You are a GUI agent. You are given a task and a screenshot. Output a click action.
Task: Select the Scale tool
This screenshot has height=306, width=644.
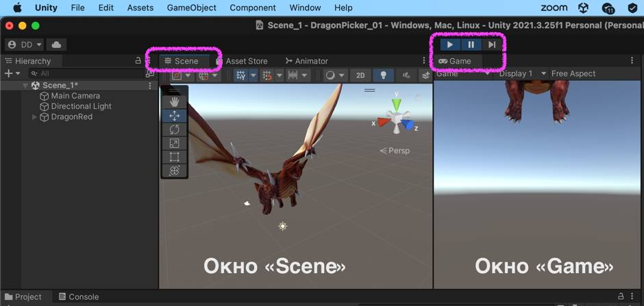pos(174,143)
